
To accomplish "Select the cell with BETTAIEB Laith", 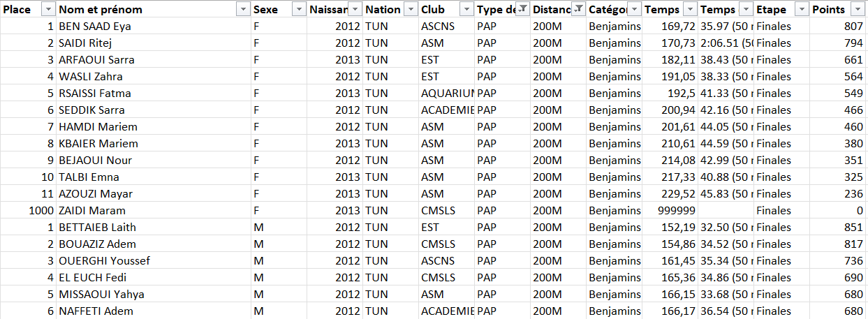I will pyautogui.click(x=154, y=227).
